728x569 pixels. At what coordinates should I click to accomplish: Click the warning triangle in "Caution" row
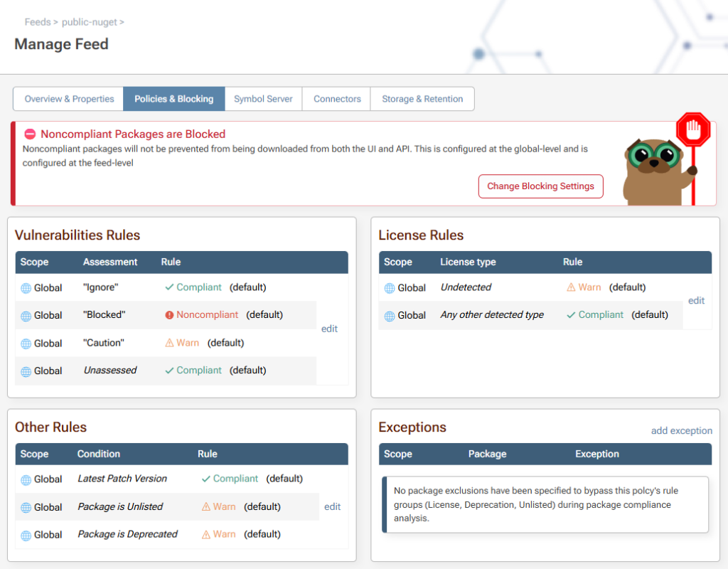169,343
